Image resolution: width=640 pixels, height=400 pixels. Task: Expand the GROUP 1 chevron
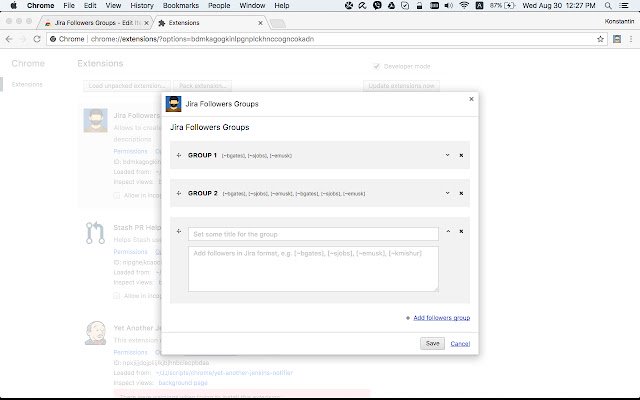coord(447,155)
